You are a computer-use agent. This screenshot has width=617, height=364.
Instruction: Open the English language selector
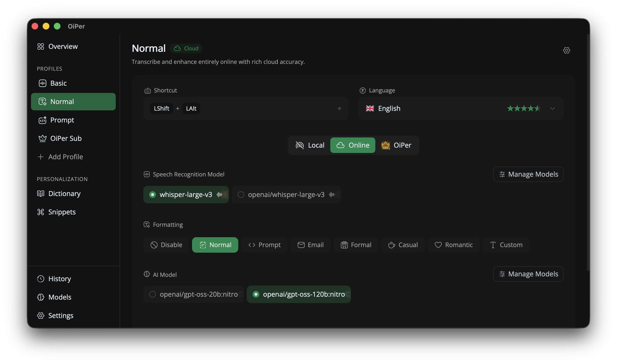(x=461, y=108)
